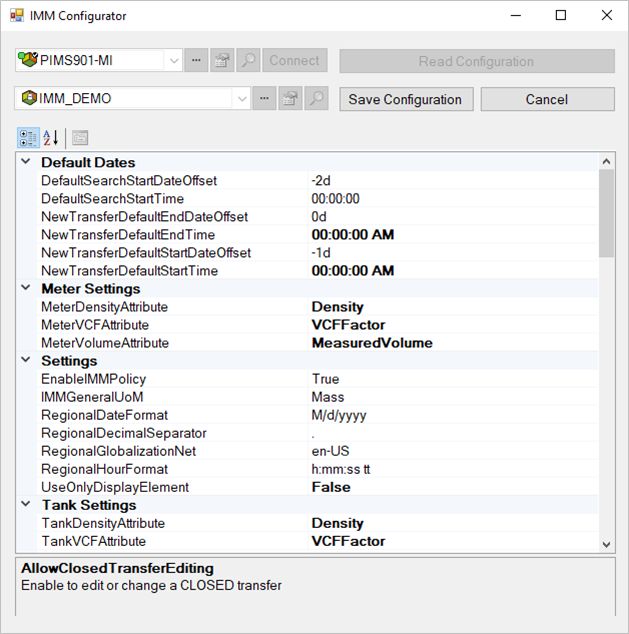Image resolution: width=629 pixels, height=634 pixels.
Task: Click the scroll up arrow of property grid
Action: coord(606,161)
